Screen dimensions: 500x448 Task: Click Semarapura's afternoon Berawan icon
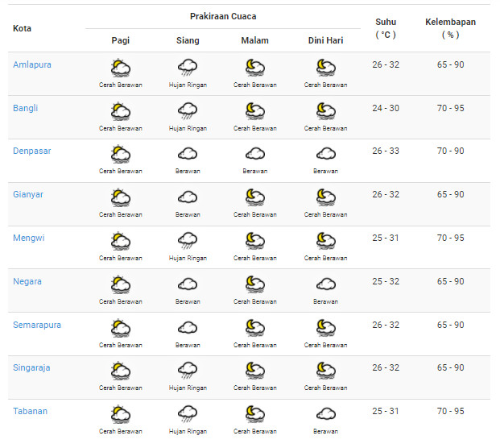pos(188,328)
